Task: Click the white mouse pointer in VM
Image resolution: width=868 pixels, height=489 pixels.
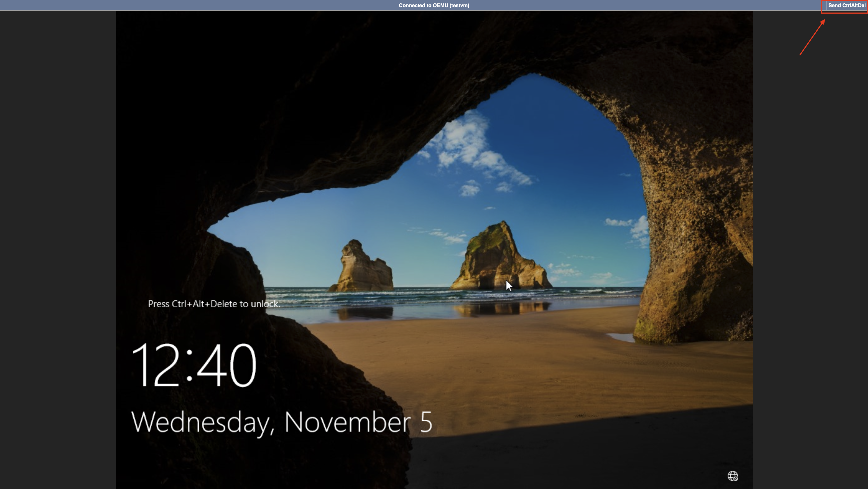Action: [508, 285]
